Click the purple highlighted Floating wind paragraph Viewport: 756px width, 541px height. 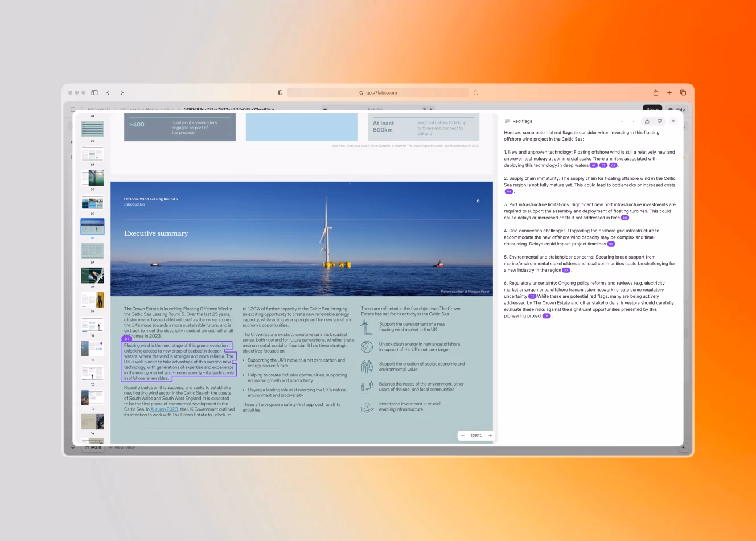coord(179,362)
